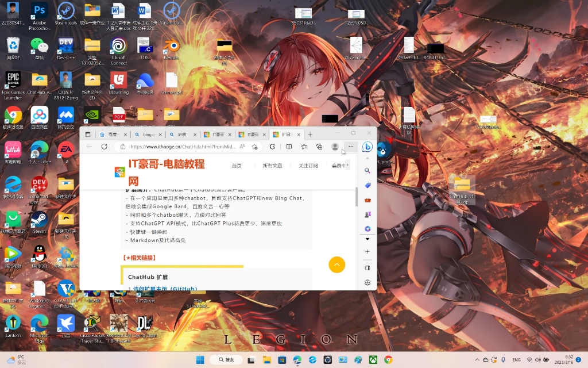This screenshot has height=368, width=588.
Task: Open the Edge profile avatar
Action: pyautogui.click(x=335, y=147)
